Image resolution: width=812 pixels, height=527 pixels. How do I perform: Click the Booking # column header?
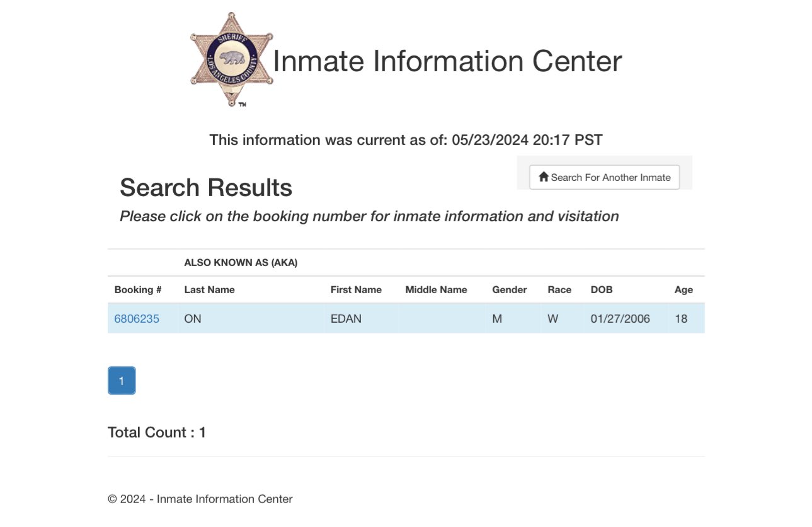pyautogui.click(x=138, y=290)
